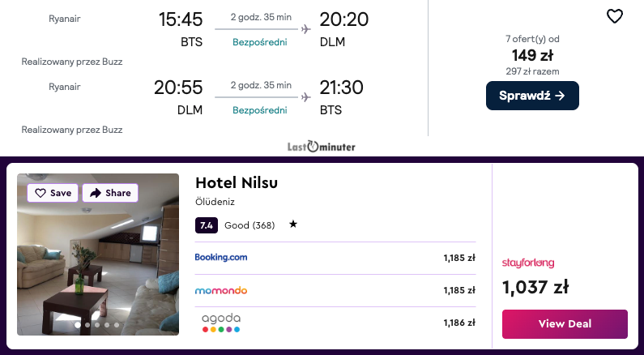This screenshot has width=644, height=355.
Task: Click the stayforlong logo
Action: 528,263
